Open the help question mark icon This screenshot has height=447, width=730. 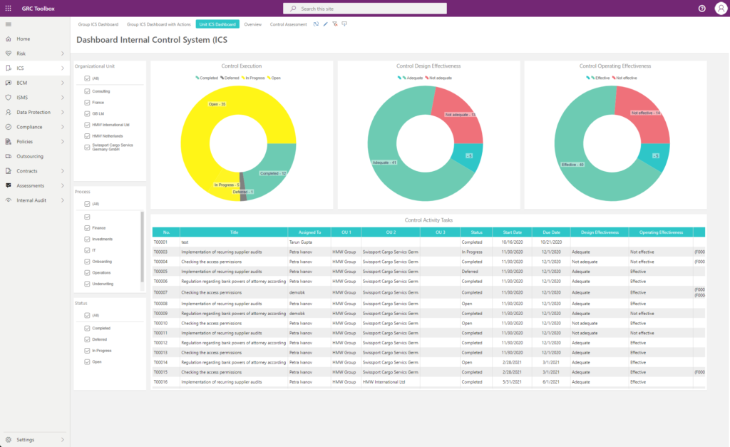(x=702, y=8)
